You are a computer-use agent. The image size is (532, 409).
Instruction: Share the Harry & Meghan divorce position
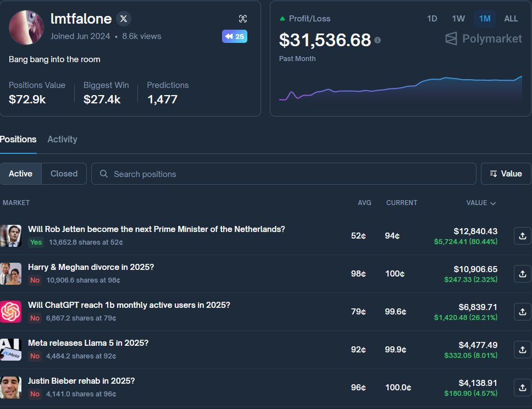tap(523, 274)
